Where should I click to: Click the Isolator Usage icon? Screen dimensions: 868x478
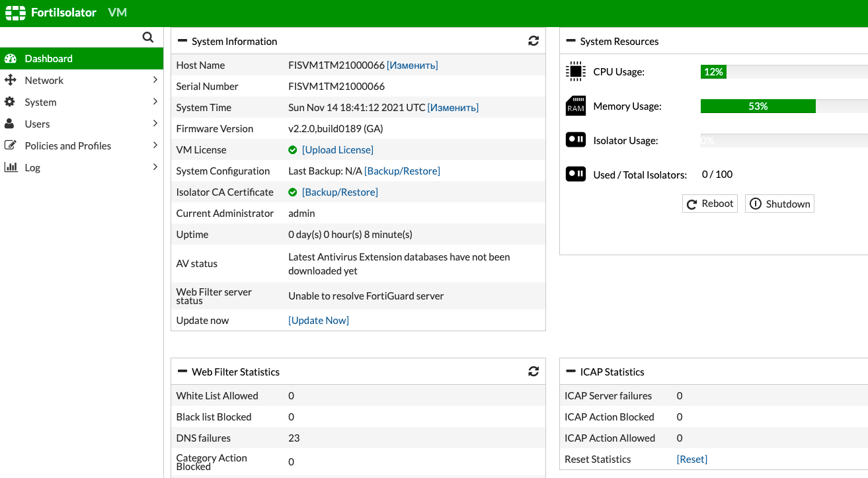coord(576,140)
